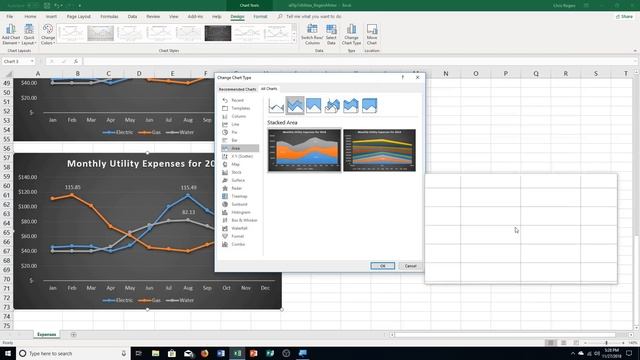Add a new sheet with plus button
Screen dimensions: 640x360
click(73, 335)
